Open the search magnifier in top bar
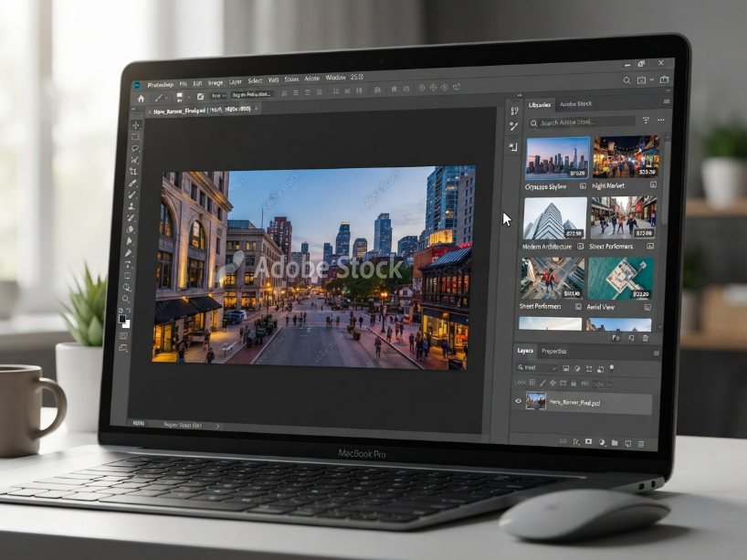 [x=627, y=80]
